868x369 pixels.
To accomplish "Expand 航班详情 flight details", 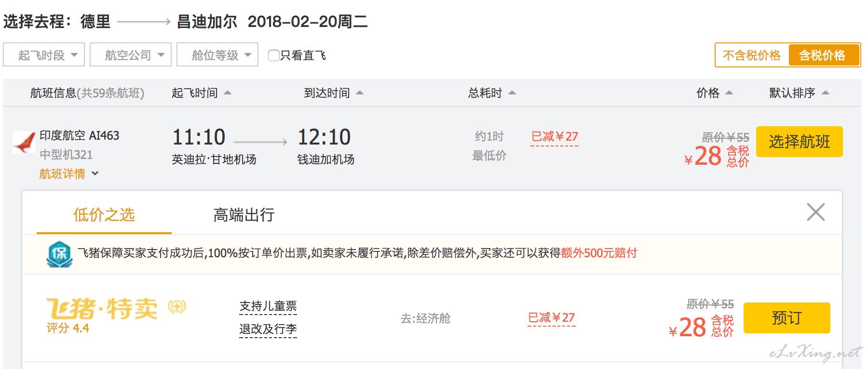I will (x=69, y=174).
